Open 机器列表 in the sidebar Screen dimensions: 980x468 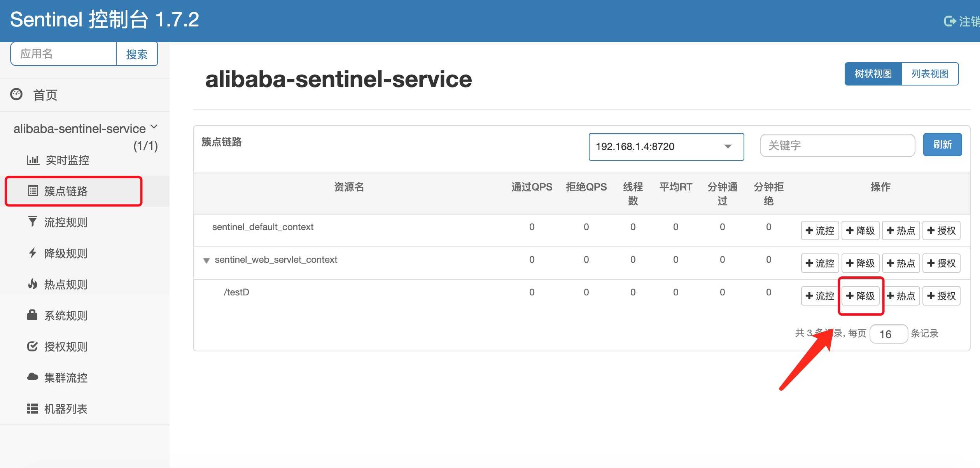66,409
